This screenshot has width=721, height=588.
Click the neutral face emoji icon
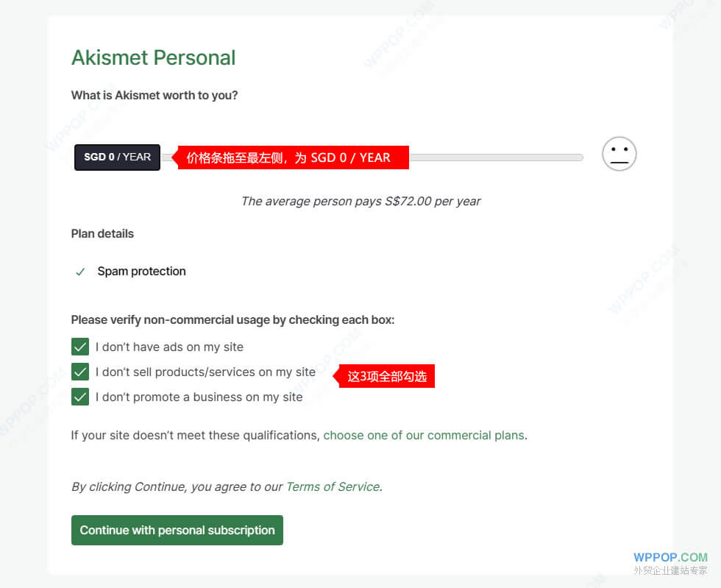[x=619, y=155]
